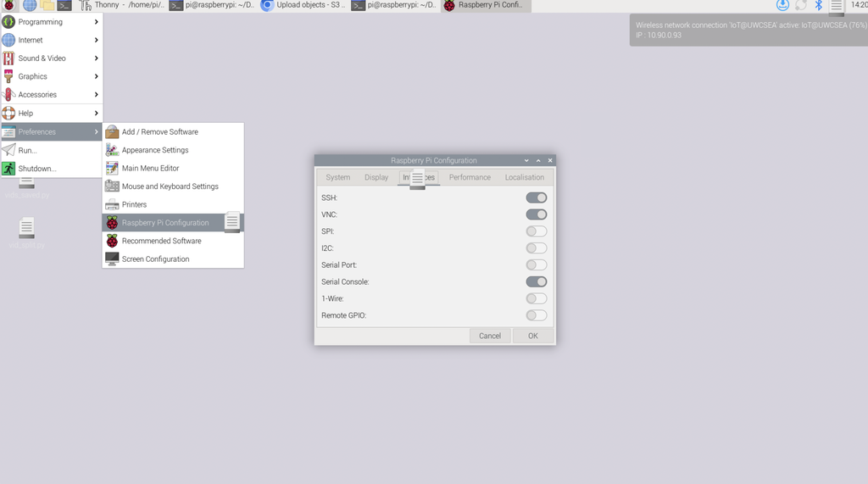Enable the Remote GPIO toggle

tap(537, 315)
